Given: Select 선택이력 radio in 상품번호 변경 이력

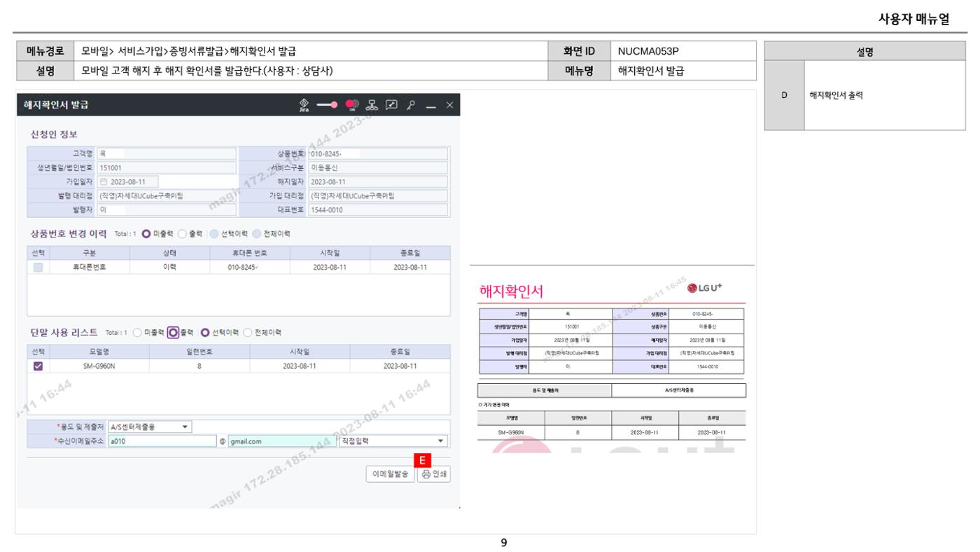Looking at the screenshot, I should [214, 233].
